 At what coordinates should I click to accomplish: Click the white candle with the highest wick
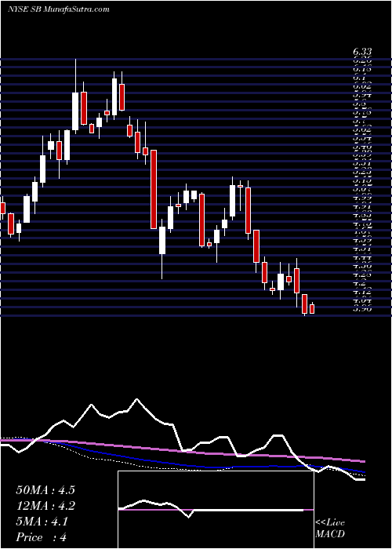pos(75,111)
